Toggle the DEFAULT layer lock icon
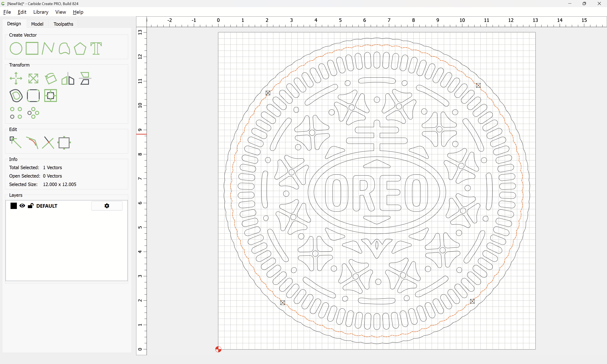 pyautogui.click(x=30, y=206)
